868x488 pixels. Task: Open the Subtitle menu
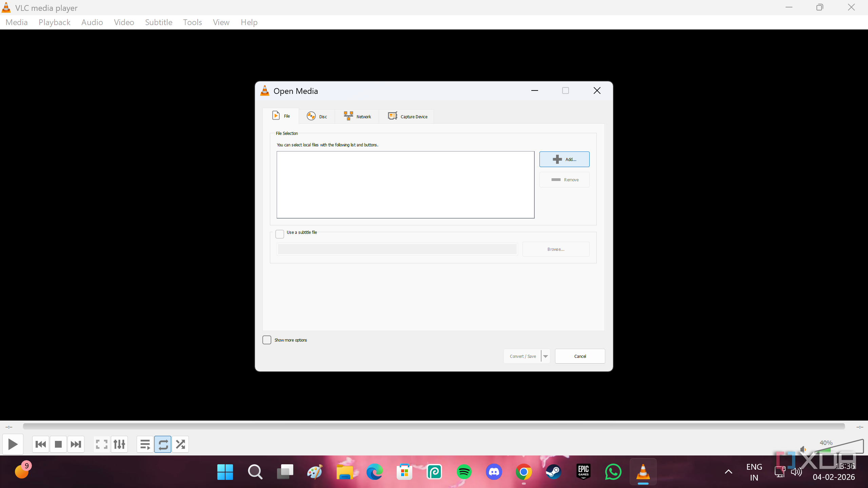[x=159, y=22]
